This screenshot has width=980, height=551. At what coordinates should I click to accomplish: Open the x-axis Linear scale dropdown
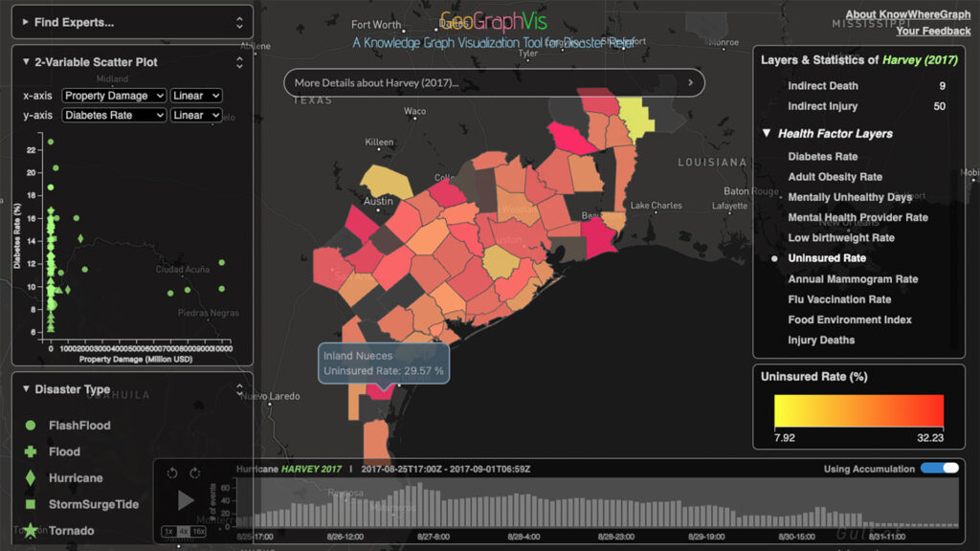(x=195, y=96)
